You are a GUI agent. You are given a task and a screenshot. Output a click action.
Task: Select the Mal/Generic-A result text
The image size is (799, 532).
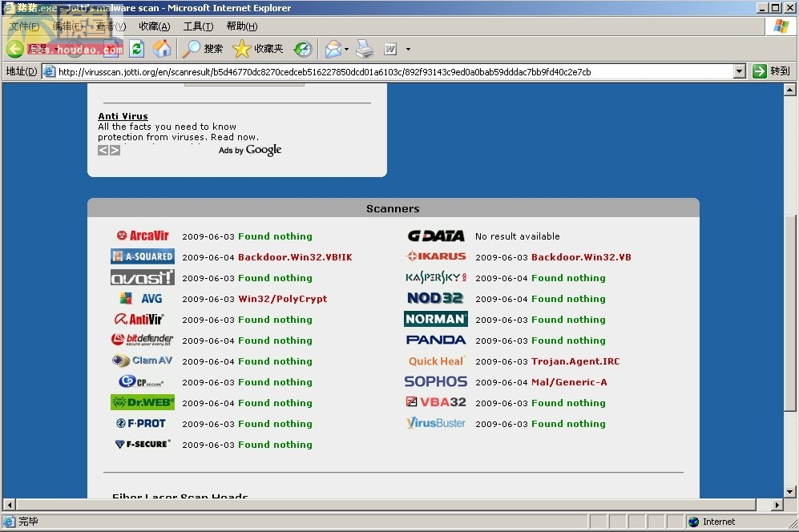pos(569,382)
